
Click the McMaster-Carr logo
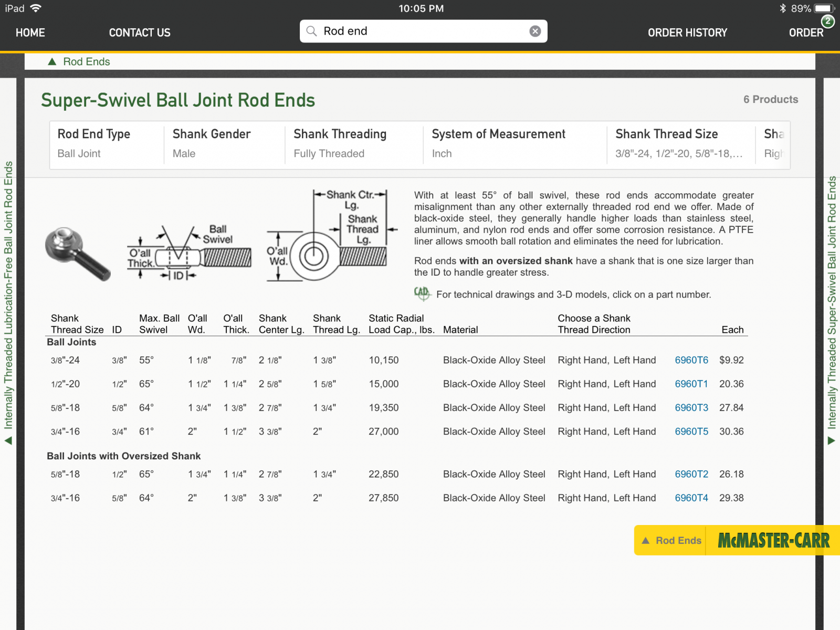click(x=773, y=540)
